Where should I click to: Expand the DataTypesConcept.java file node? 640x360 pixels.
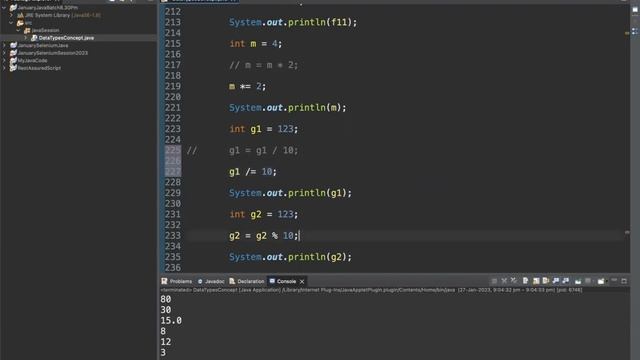[x=26, y=38]
